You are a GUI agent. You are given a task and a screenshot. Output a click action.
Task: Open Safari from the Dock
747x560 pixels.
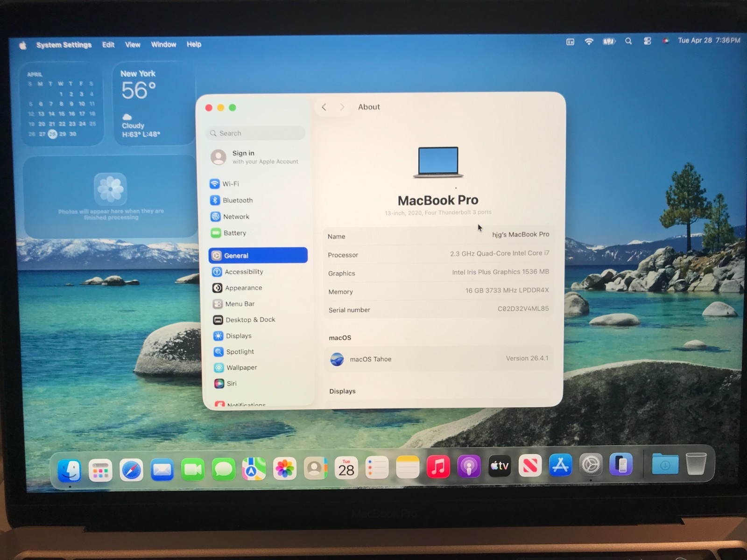(x=131, y=470)
